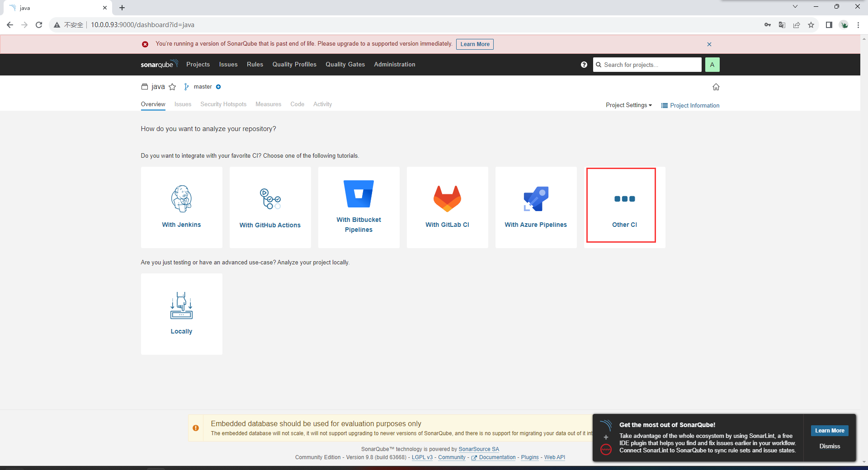Switch to the Activity tab

click(x=322, y=104)
